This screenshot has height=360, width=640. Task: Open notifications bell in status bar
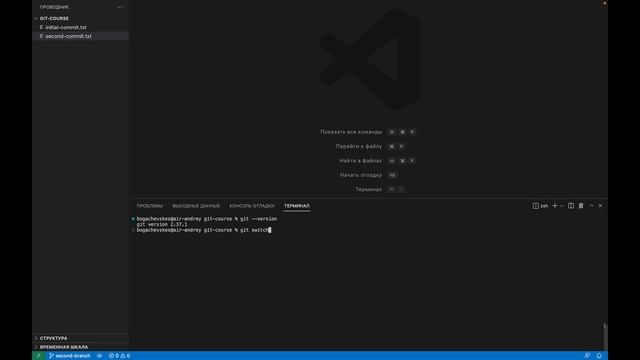point(599,356)
